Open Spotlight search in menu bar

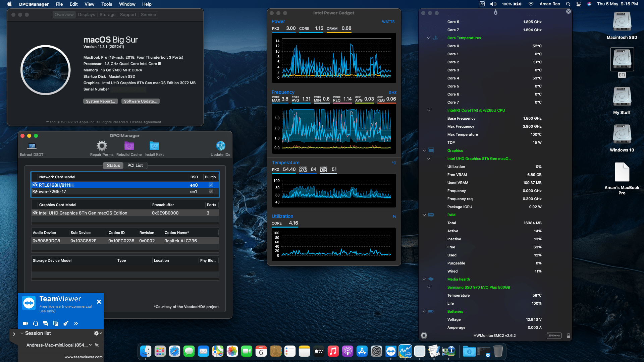568,4
